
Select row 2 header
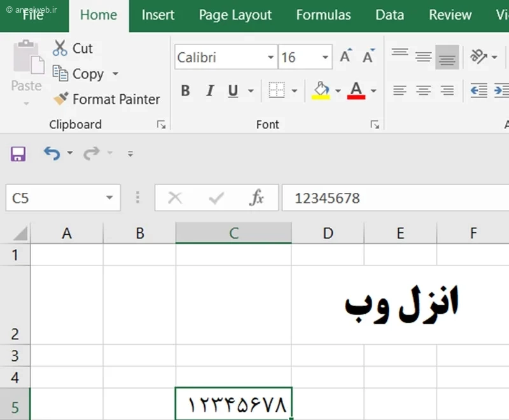[x=15, y=305]
